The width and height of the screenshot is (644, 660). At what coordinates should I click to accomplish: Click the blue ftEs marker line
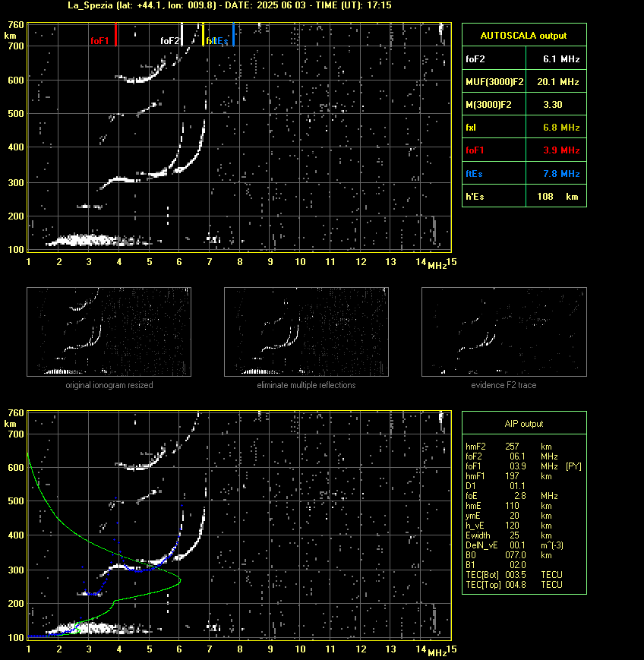click(233, 34)
